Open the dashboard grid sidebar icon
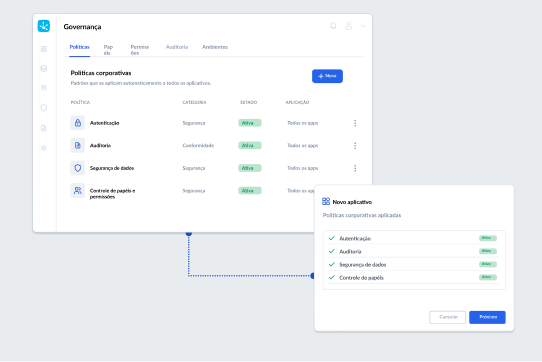 (44, 49)
